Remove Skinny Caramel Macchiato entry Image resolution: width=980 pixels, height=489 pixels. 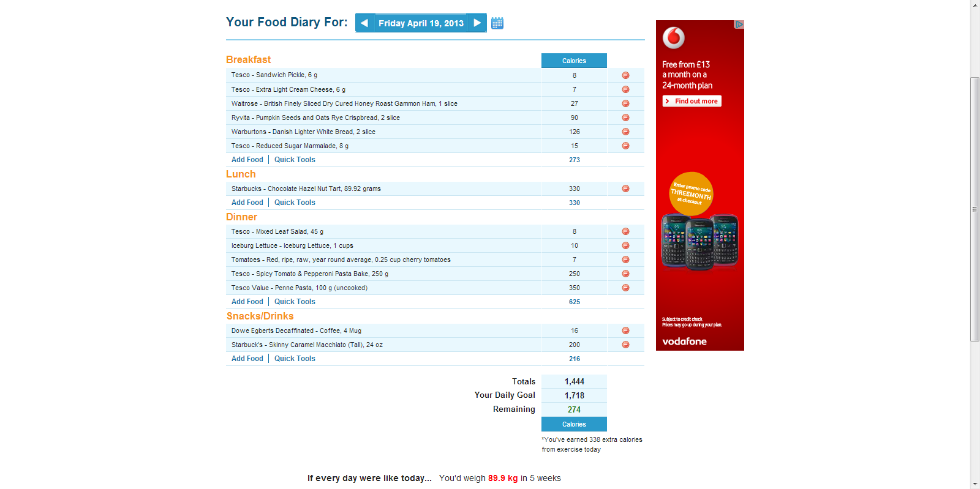tap(625, 345)
